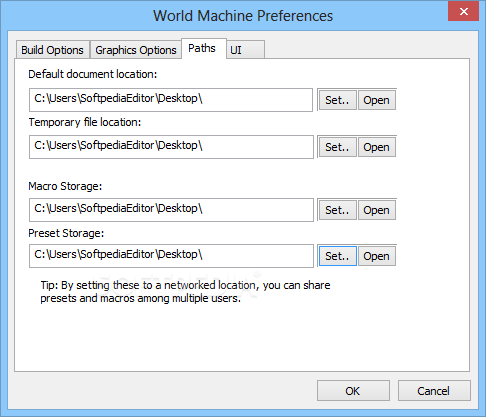Click the tip text about networked location
486x417 pixels.
[185, 291]
